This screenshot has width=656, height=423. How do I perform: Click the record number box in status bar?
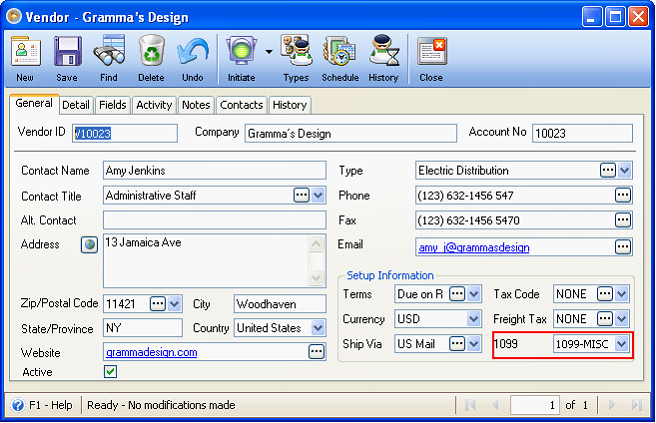[535, 405]
